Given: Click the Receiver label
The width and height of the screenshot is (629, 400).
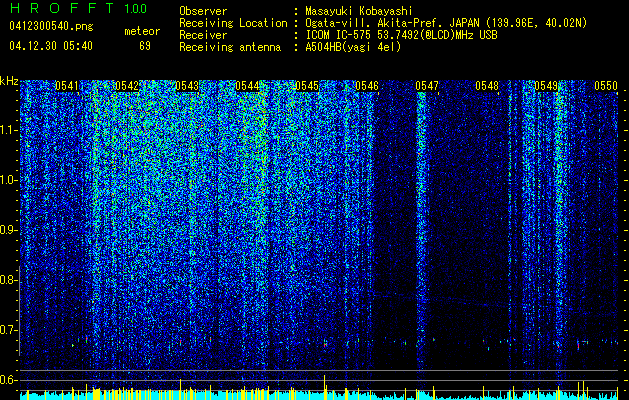Looking at the screenshot, I should coord(203,35).
